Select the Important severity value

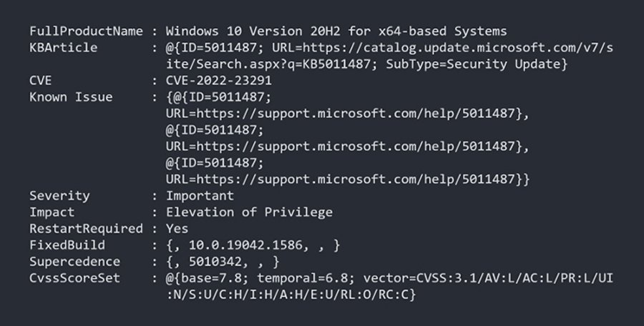200,196
